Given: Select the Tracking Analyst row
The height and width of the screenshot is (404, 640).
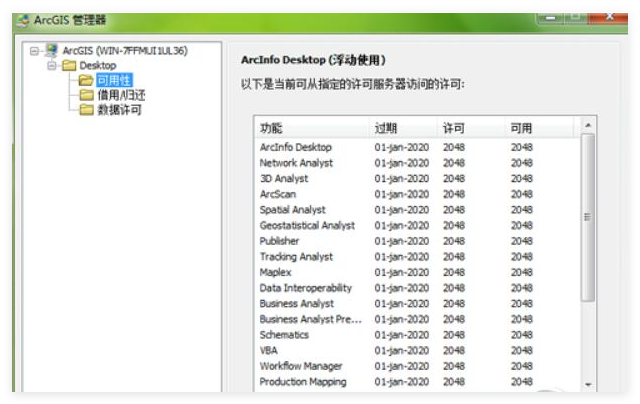Looking at the screenshot, I should 416,257.
